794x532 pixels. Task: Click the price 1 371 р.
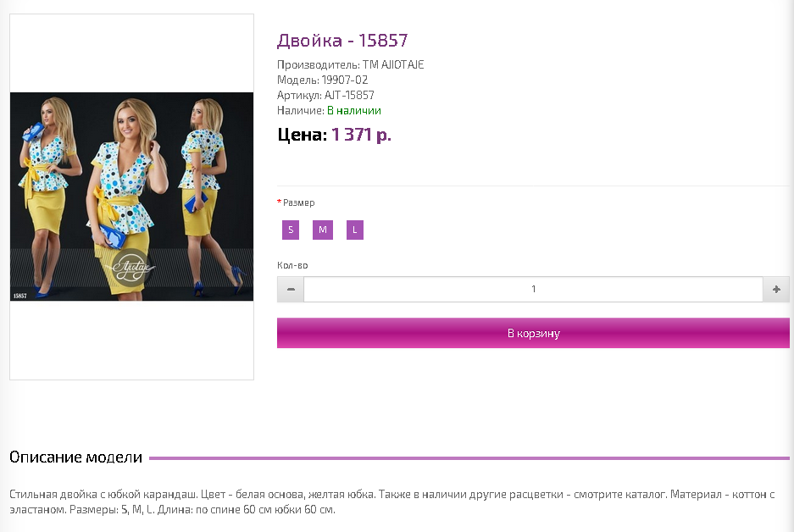click(x=361, y=135)
